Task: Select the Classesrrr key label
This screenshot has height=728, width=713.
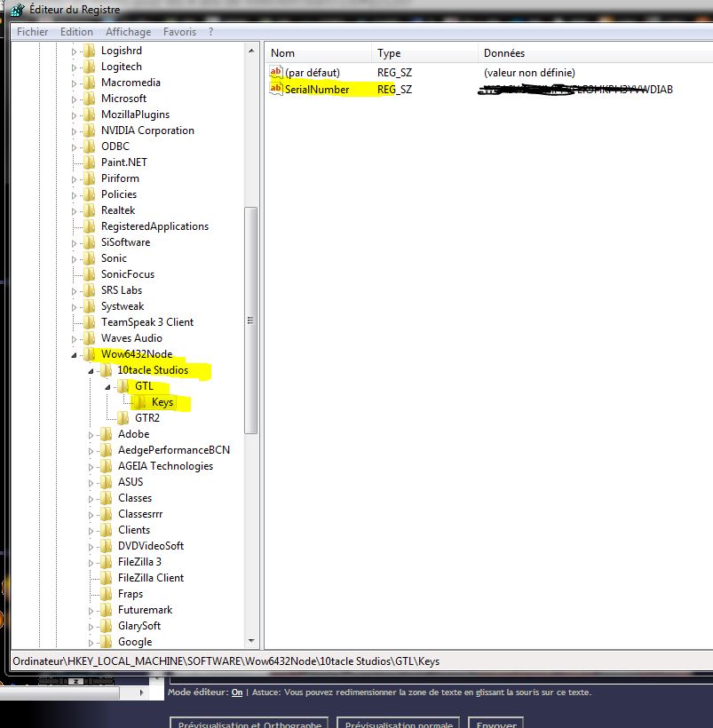Action: click(140, 514)
